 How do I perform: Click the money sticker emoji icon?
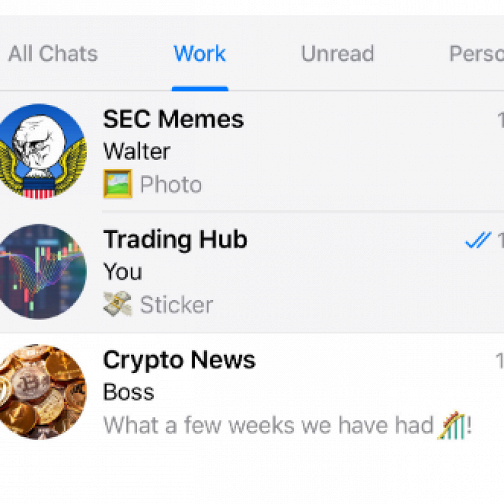[x=118, y=304]
